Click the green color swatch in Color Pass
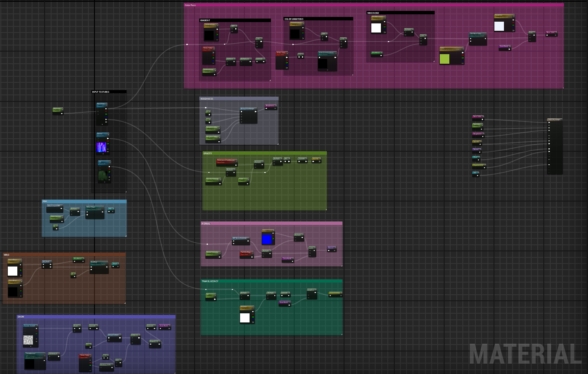588x374 pixels. coord(445,59)
